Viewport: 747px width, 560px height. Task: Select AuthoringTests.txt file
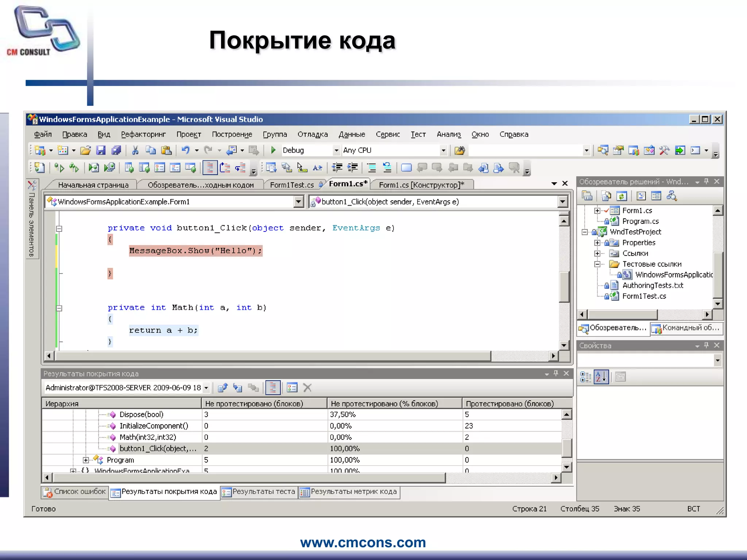(x=653, y=285)
